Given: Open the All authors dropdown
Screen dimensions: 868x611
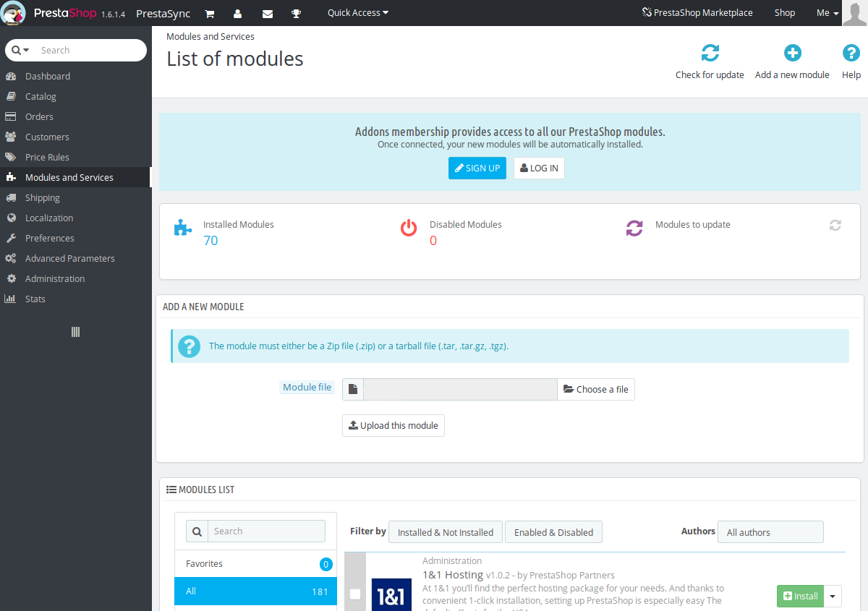Looking at the screenshot, I should coord(770,532).
